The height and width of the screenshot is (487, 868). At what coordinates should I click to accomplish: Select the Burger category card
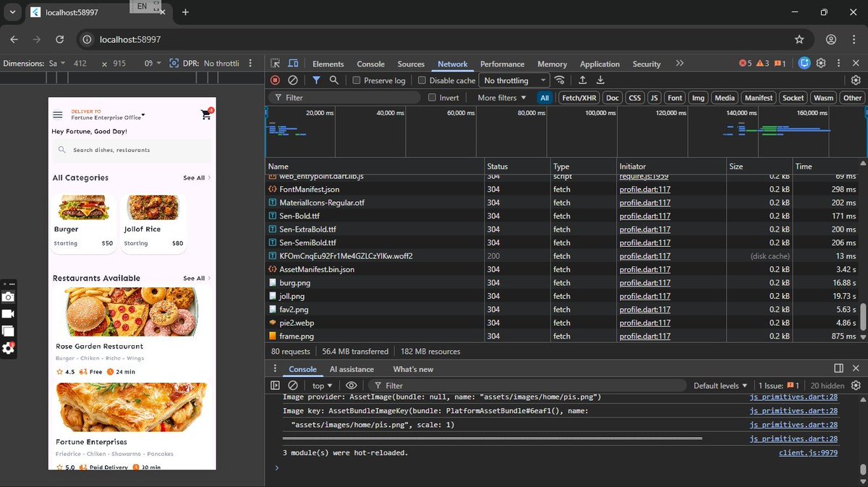tap(83, 224)
